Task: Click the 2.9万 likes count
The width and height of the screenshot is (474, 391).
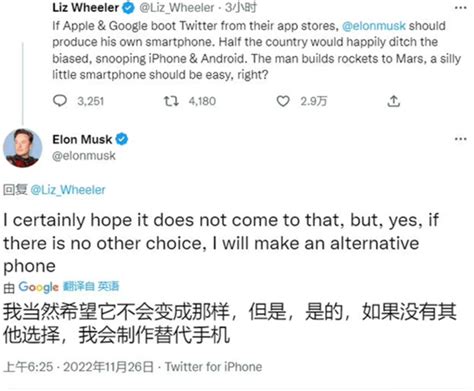Action: 314,101
